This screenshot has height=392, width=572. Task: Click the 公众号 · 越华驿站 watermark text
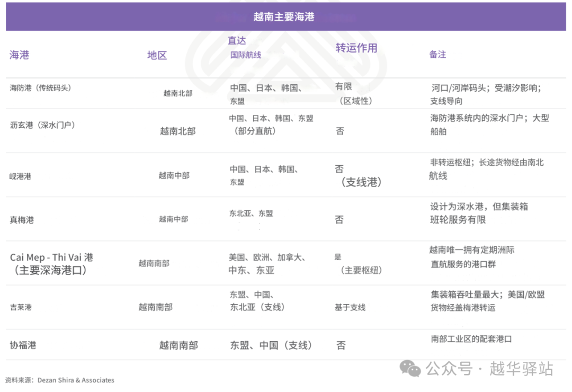(x=489, y=369)
